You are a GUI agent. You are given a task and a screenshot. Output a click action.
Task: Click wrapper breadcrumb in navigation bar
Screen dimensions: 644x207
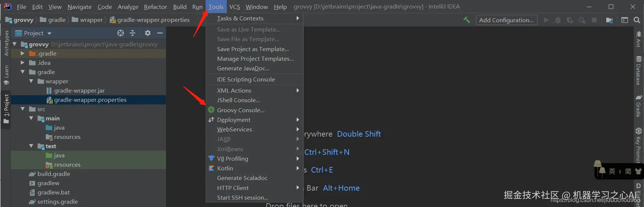(87, 20)
